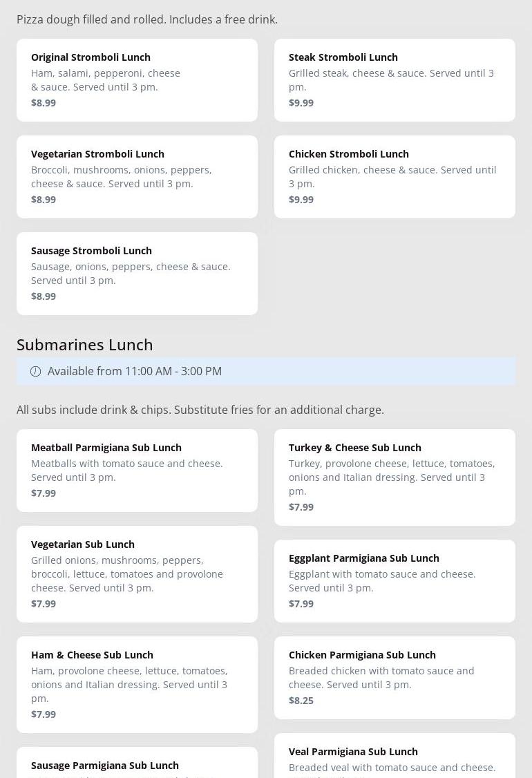Select Steak Stromboli Lunch card

[395, 80]
